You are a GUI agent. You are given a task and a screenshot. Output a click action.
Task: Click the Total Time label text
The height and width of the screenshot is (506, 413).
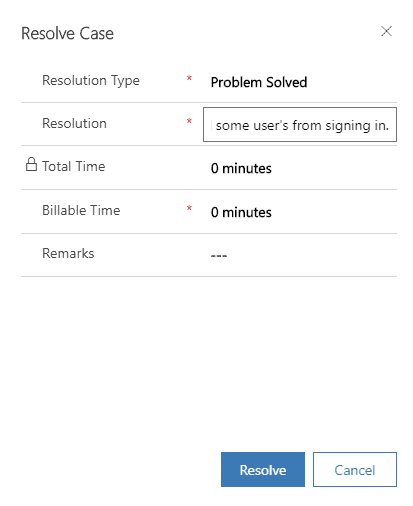pos(73,166)
